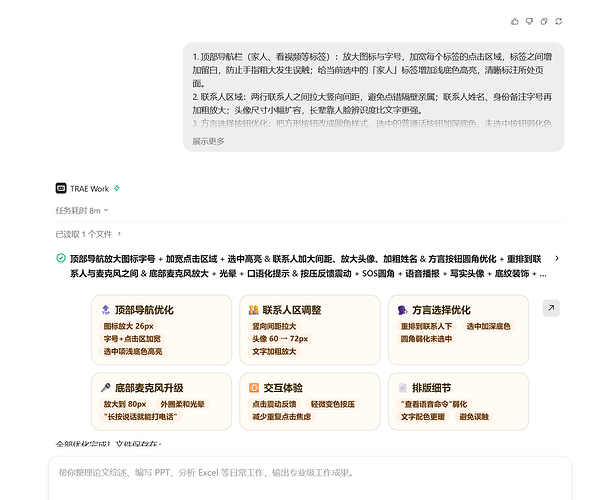Regenerate the answer with the refresh icon
This screenshot has height=500, width=614.
click(x=558, y=21)
